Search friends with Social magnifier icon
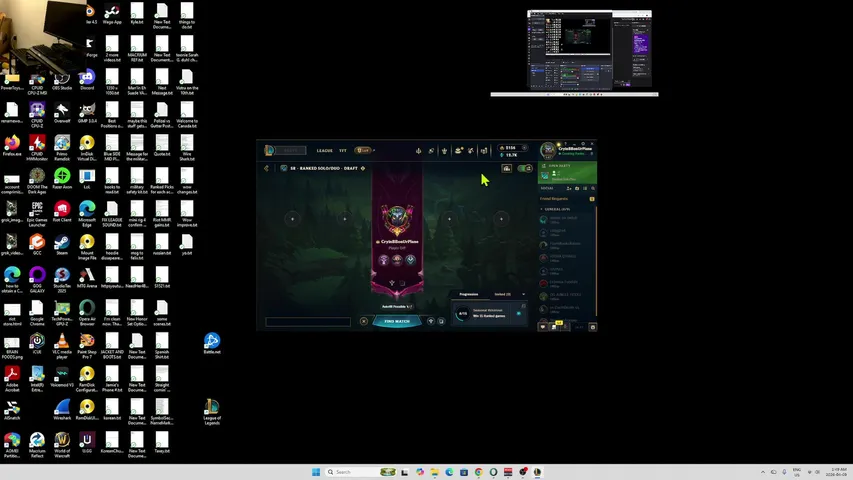853x480 pixels. [593, 188]
